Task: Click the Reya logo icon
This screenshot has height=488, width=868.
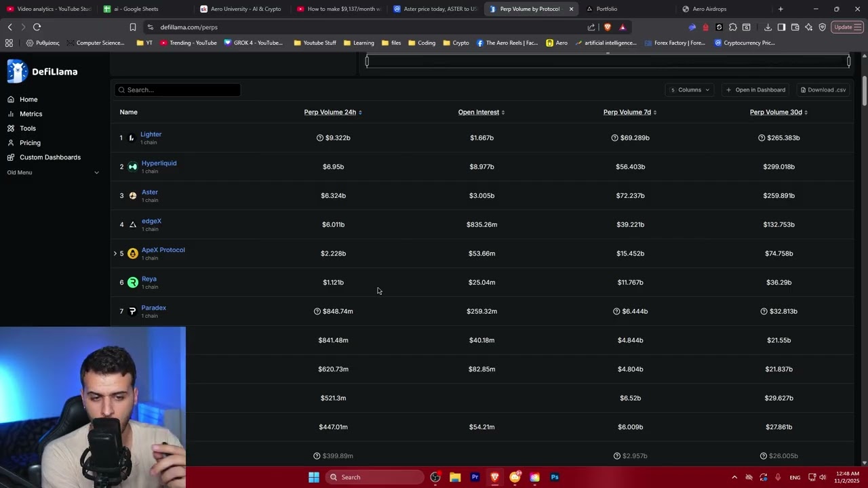Action: pyautogui.click(x=132, y=283)
